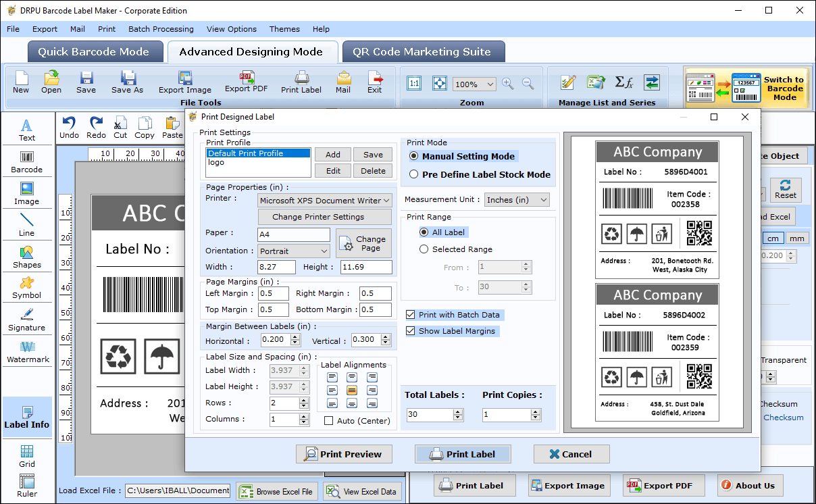
Task: Open Measurement Unit Inches dropdown
Action: point(517,200)
